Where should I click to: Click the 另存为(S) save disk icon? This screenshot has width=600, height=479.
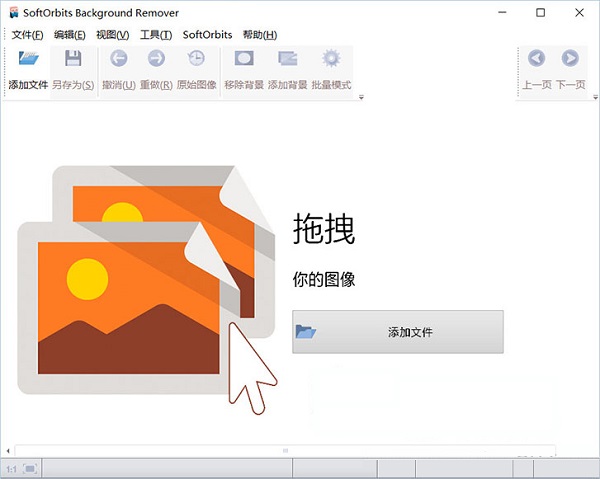[x=73, y=58]
